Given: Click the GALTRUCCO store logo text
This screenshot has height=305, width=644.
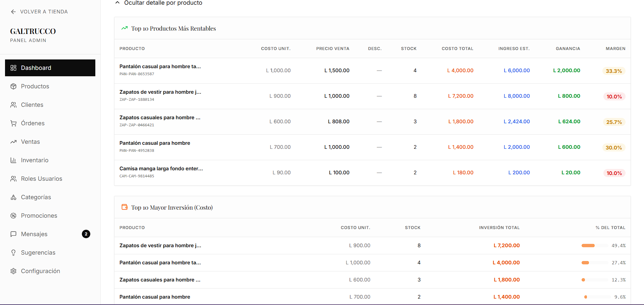Looking at the screenshot, I should click(x=33, y=31).
